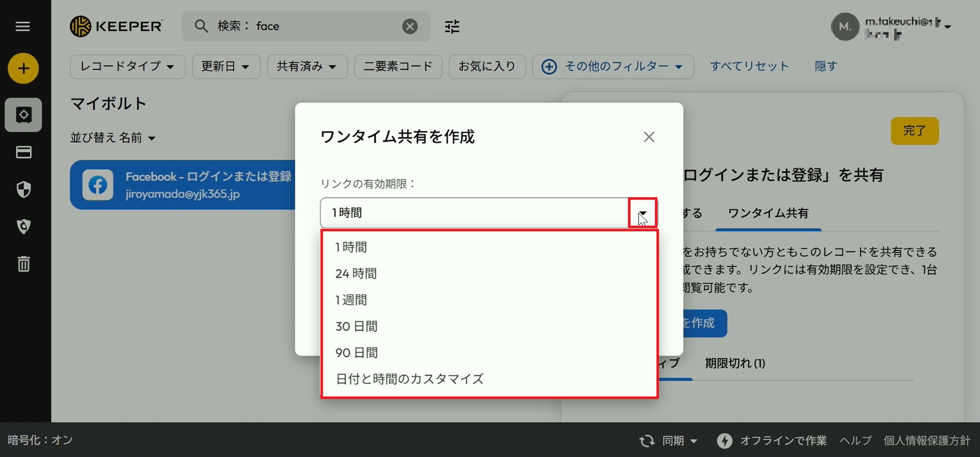
Task: Open the trash bin in the sidebar
Action: 23,264
